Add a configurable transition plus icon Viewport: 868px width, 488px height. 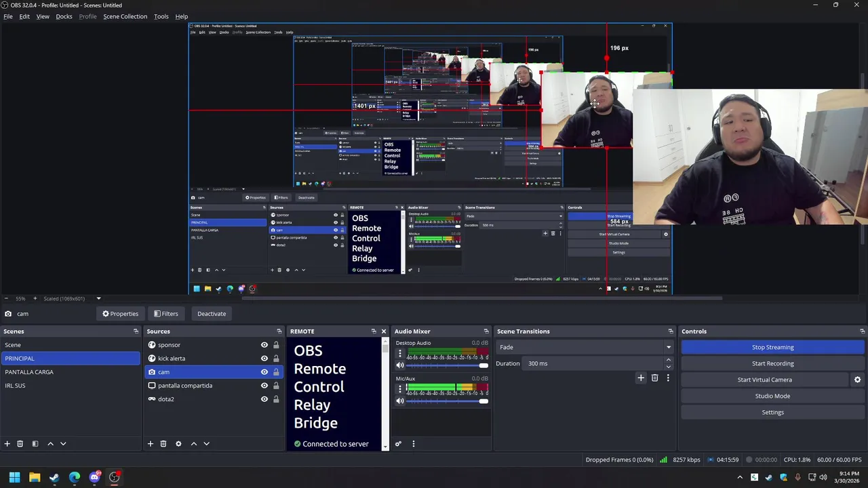point(641,378)
